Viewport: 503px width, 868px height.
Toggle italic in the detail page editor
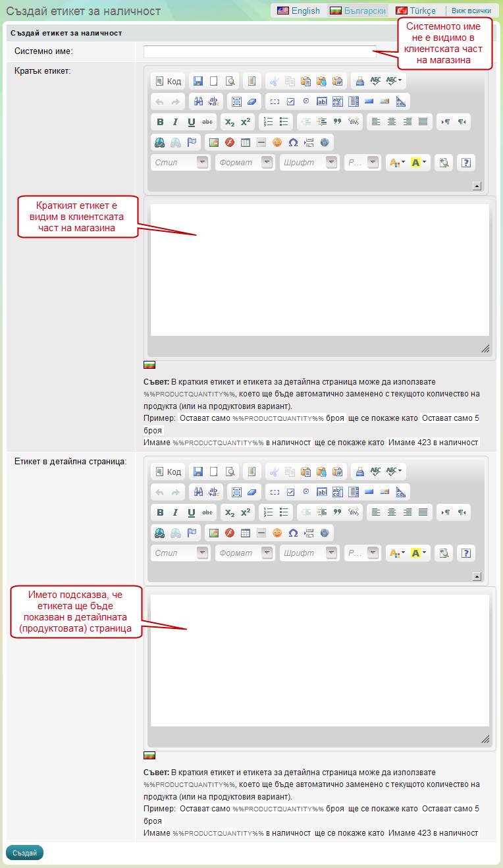[x=176, y=512]
